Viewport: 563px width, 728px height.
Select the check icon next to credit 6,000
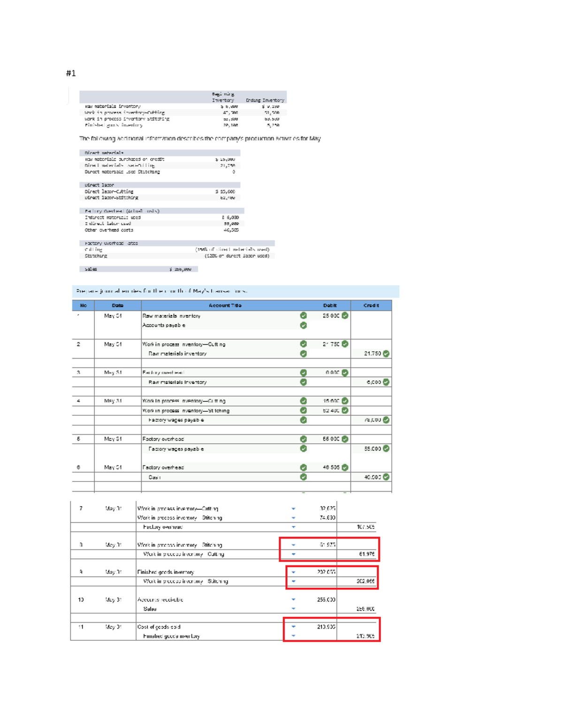click(x=386, y=382)
